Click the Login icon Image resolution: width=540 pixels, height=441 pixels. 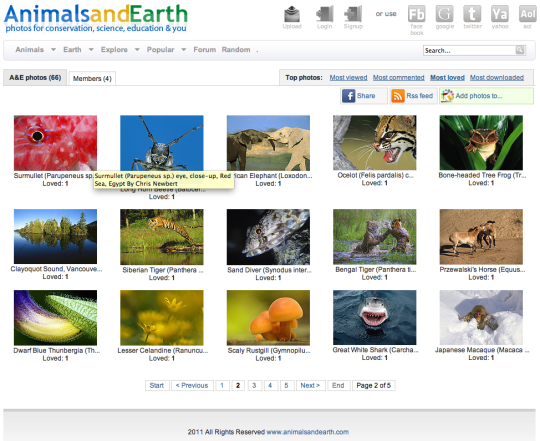[x=324, y=14]
